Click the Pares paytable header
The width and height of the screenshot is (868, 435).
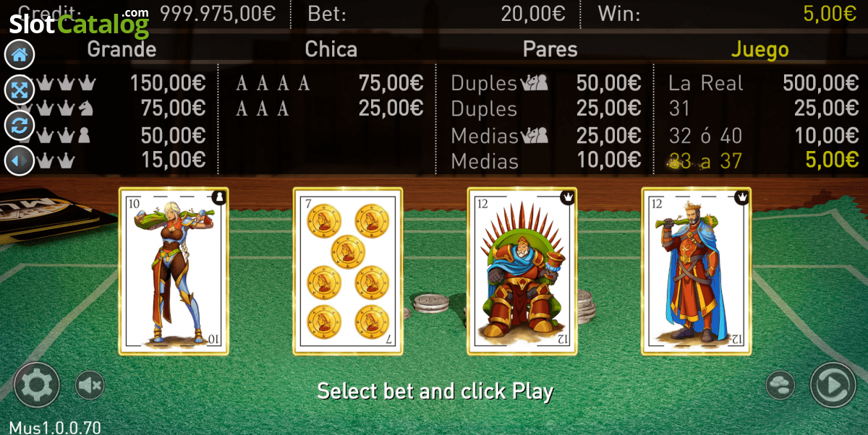[550, 49]
